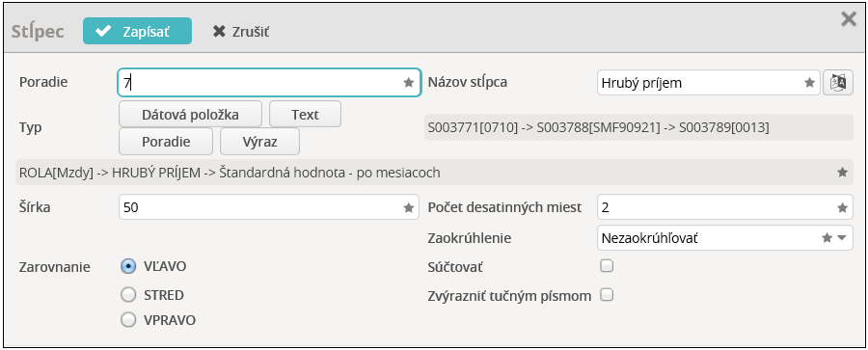Select STRED alignment radio button

[128, 295]
